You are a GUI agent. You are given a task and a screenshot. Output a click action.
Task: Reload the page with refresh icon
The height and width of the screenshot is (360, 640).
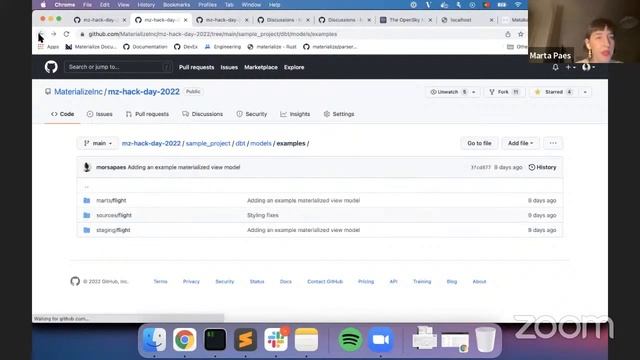click(66, 34)
